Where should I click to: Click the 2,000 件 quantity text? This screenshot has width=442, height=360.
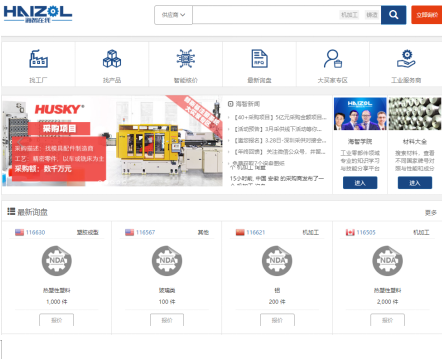click(x=387, y=302)
